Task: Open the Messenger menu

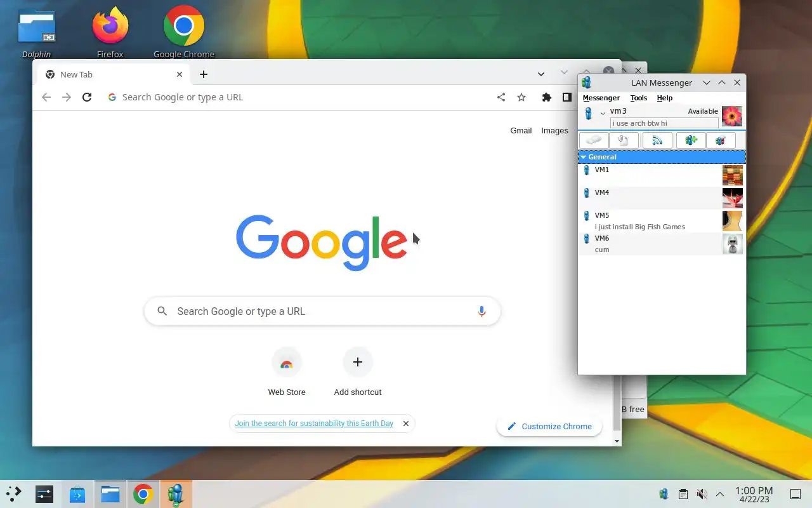Action: 601,98
